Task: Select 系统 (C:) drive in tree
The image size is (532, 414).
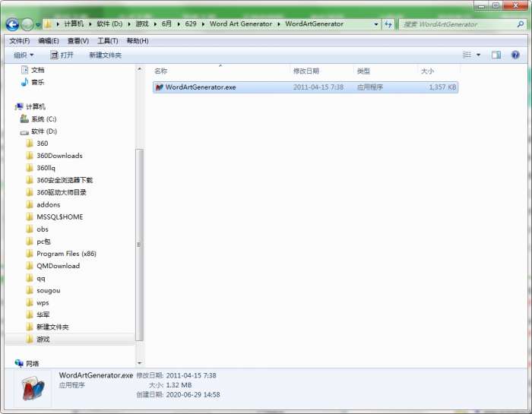Action: 44,119
